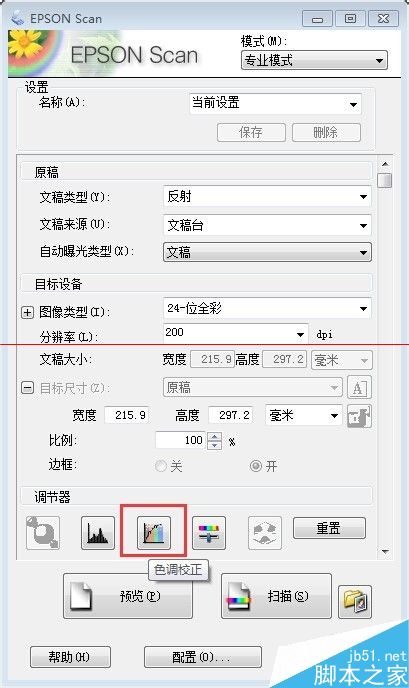Increase 比例 with the up stepper arrow
The width and height of the screenshot is (409, 688).
[214, 437]
